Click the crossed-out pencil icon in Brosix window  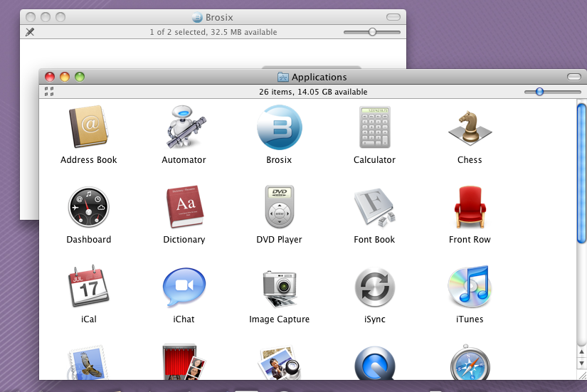30,32
